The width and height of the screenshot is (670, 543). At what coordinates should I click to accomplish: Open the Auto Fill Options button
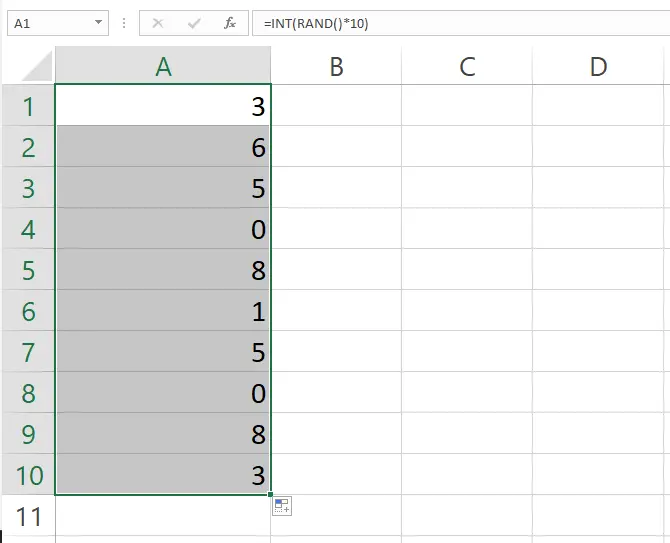coord(282,506)
